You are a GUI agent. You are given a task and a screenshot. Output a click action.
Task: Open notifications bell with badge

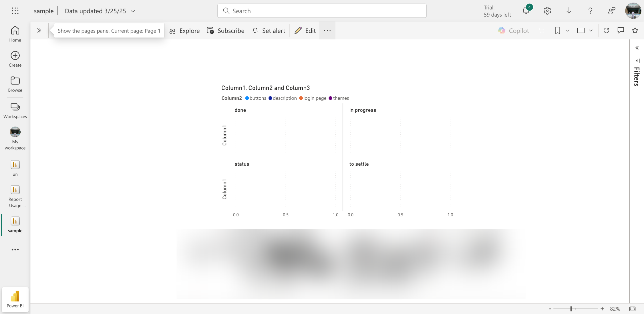526,11
